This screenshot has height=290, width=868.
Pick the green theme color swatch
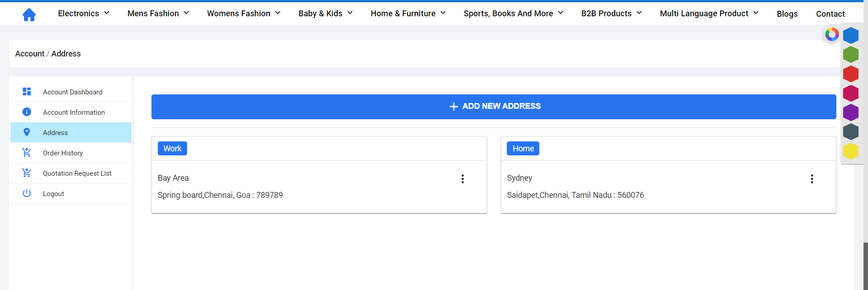tap(851, 55)
